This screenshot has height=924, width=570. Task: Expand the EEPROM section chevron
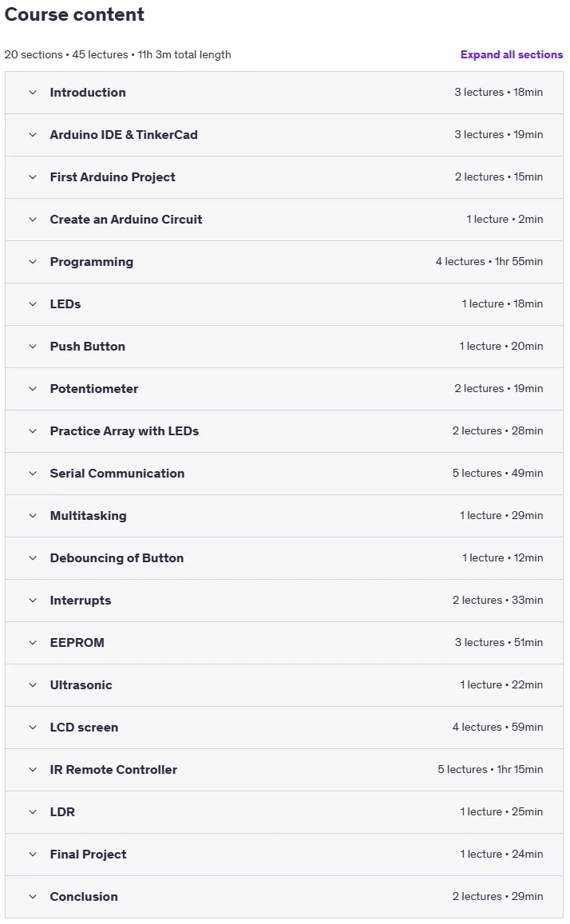33,643
